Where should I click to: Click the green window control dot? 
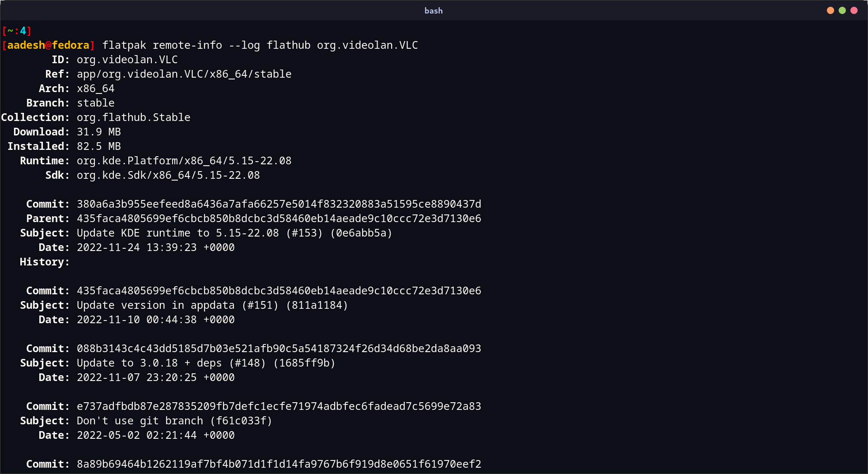[x=842, y=10]
